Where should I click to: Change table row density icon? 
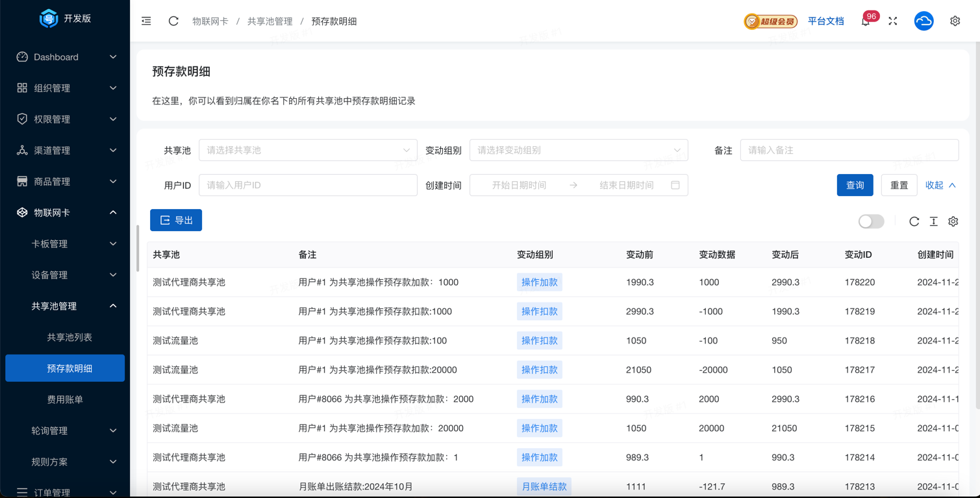click(x=933, y=221)
